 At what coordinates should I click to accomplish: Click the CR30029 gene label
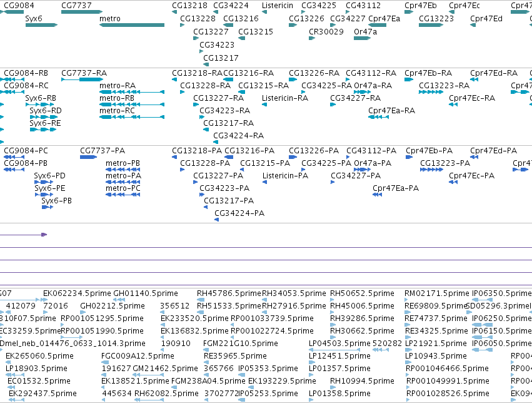tap(326, 32)
